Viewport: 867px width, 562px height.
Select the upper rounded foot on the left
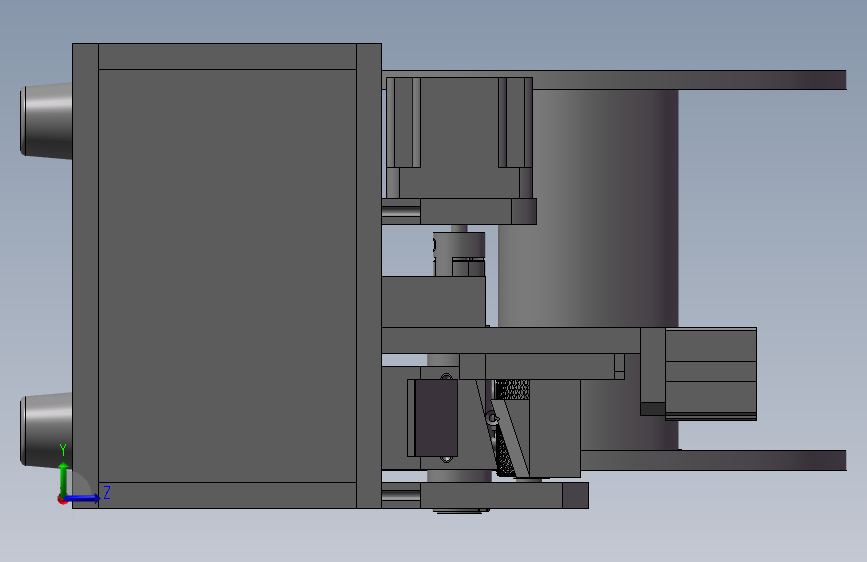46,121
